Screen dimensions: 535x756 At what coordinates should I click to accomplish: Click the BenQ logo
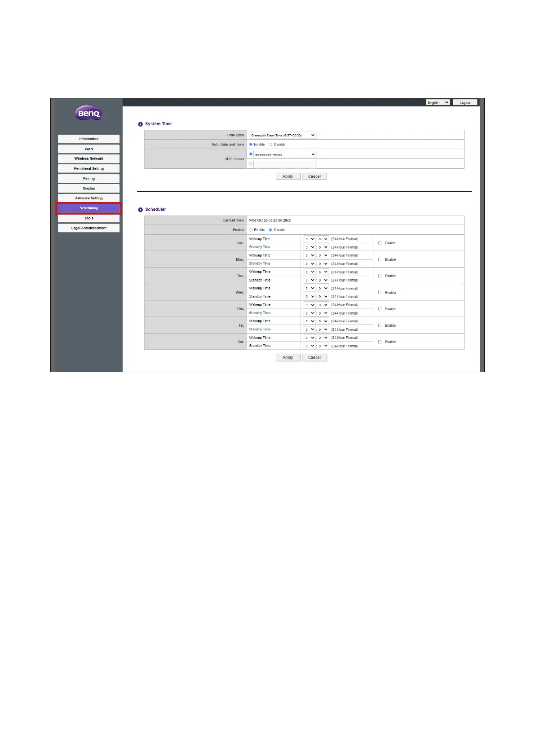coord(89,113)
